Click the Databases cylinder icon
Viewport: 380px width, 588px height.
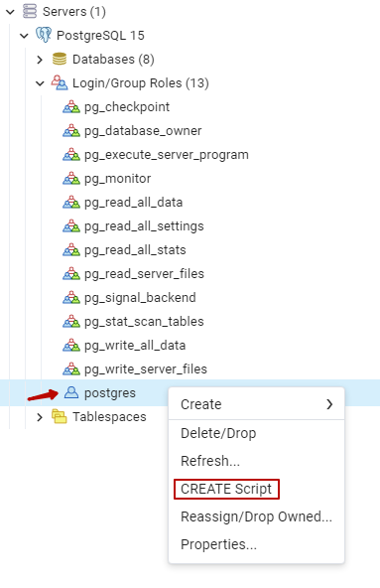pos(60,59)
